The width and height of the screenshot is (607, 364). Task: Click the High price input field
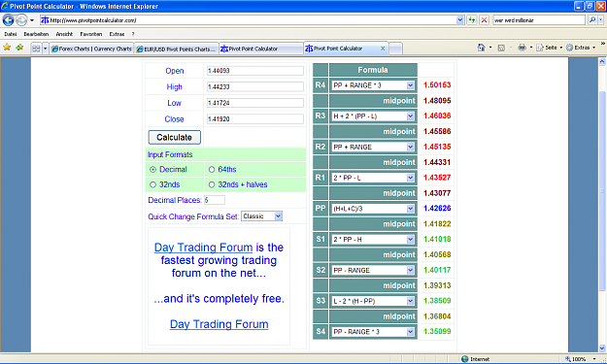(x=255, y=86)
